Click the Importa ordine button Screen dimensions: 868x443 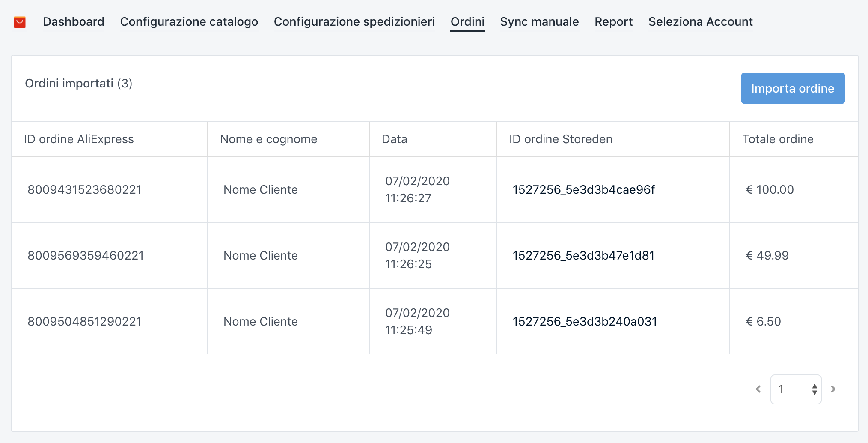pyautogui.click(x=793, y=88)
